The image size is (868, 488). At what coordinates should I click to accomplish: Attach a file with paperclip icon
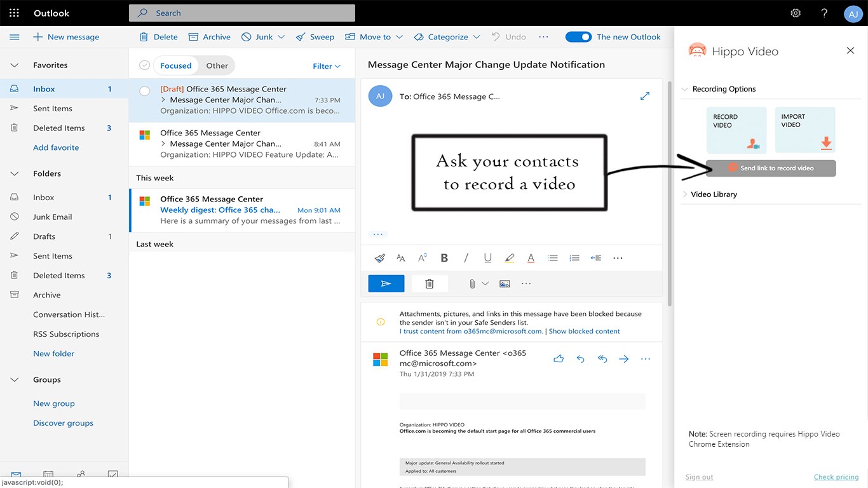pos(472,284)
